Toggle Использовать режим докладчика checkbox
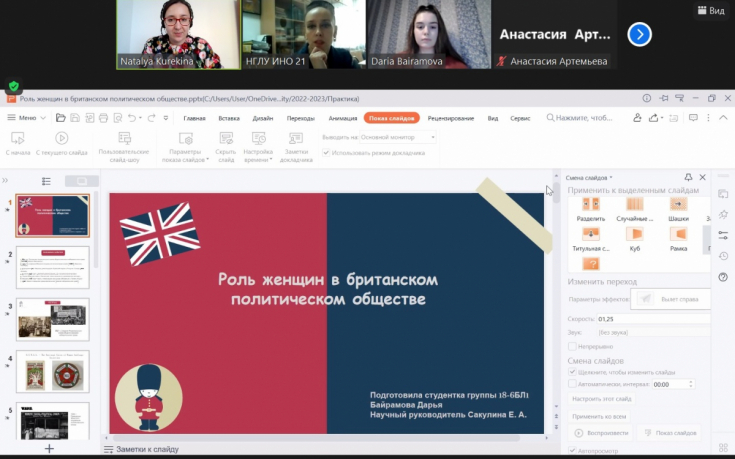The image size is (735, 459). point(326,153)
